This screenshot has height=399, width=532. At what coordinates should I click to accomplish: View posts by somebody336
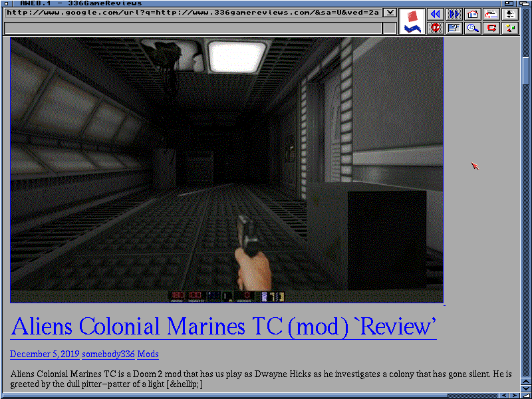tap(108, 354)
